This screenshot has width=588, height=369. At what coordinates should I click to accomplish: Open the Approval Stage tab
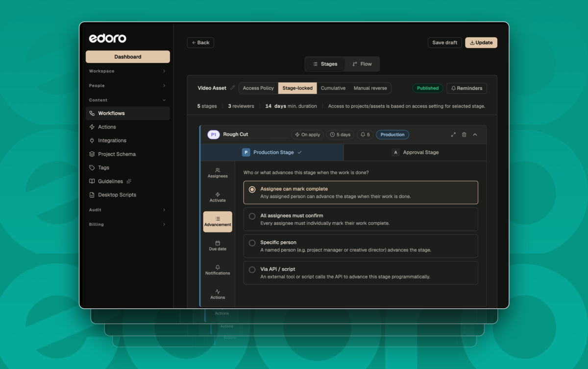point(415,152)
